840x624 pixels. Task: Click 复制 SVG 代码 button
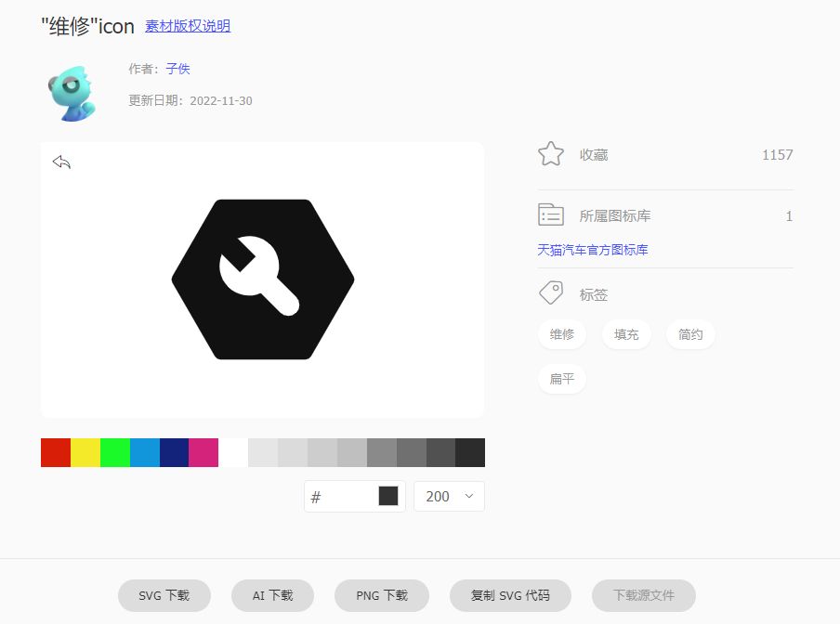click(510, 595)
